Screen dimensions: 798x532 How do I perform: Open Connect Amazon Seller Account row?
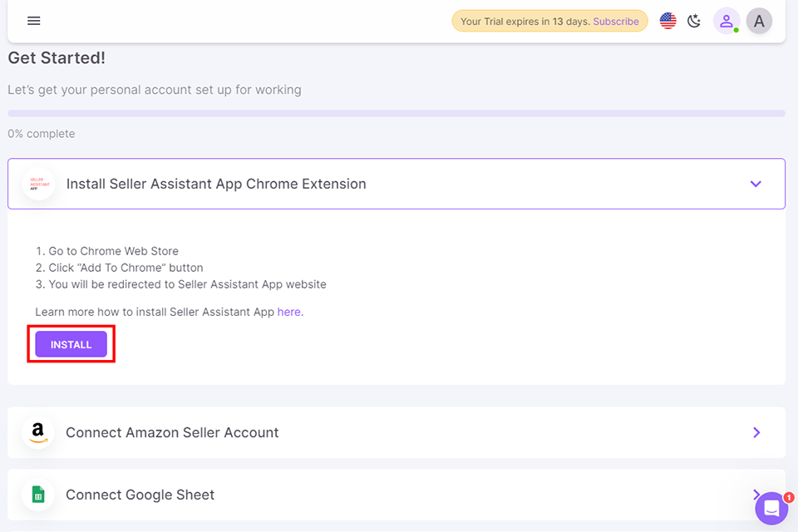(x=397, y=432)
